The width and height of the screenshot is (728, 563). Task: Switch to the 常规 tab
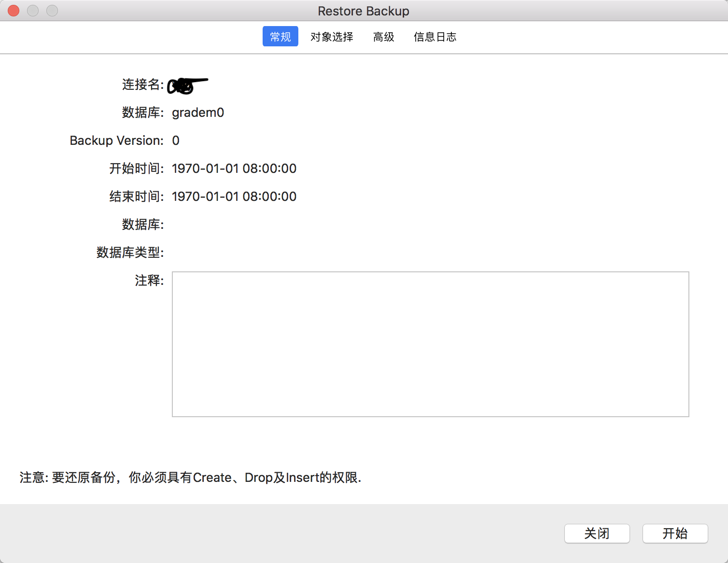tap(280, 37)
